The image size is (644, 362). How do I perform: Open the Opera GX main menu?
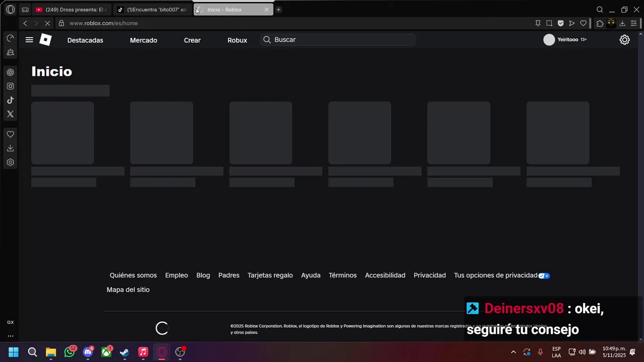tap(10, 10)
